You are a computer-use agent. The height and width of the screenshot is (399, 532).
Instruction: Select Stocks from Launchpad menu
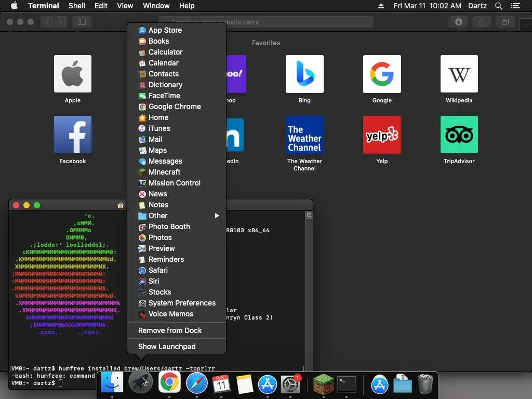[x=177, y=292]
